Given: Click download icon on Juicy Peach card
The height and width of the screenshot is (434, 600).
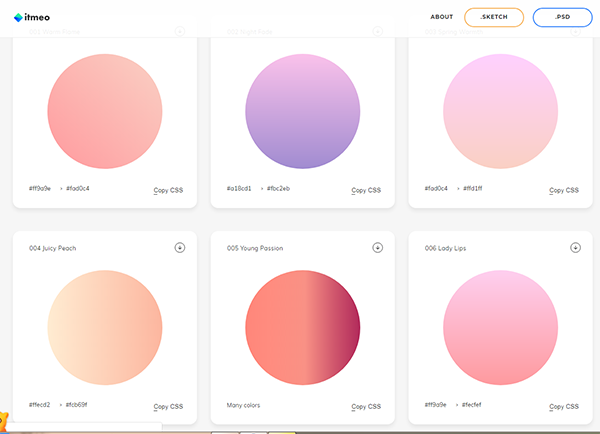Looking at the screenshot, I should (180, 248).
